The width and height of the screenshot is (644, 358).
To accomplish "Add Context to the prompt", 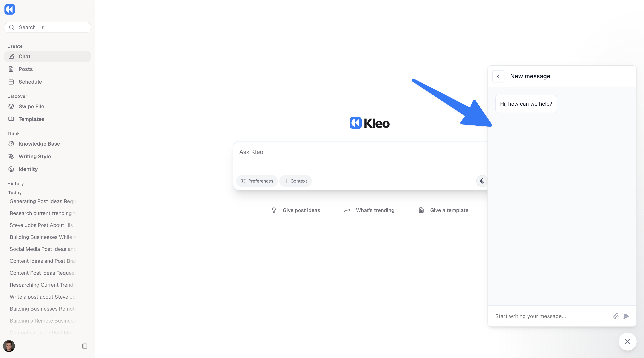I will click(x=296, y=181).
